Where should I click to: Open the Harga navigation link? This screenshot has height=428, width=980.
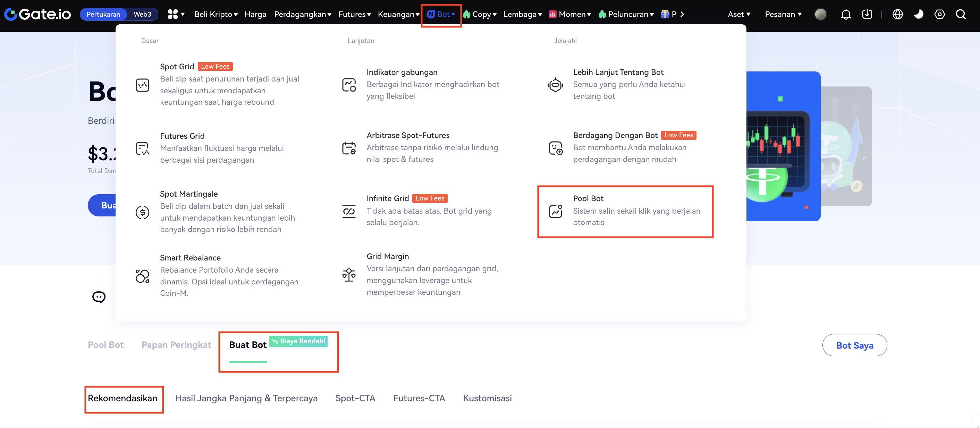pos(255,15)
